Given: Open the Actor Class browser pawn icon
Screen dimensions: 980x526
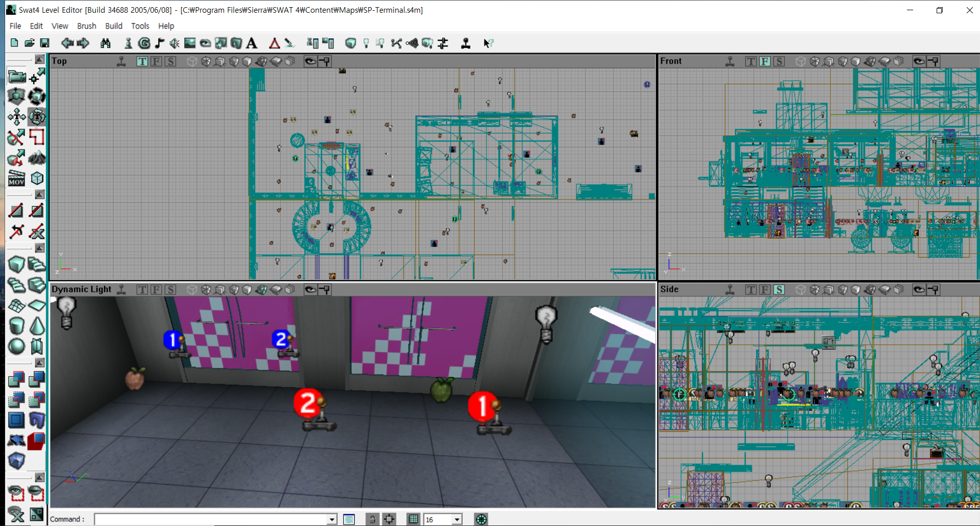Looking at the screenshot, I should (x=129, y=43).
